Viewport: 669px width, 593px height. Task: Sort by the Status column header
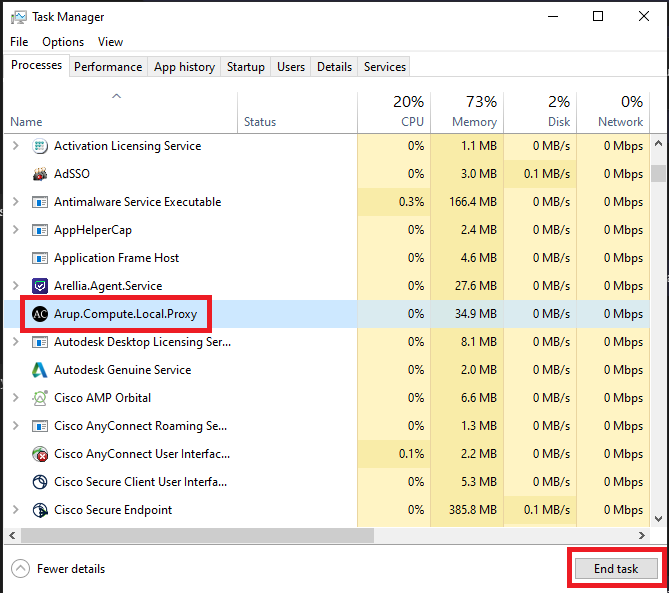pyautogui.click(x=297, y=112)
